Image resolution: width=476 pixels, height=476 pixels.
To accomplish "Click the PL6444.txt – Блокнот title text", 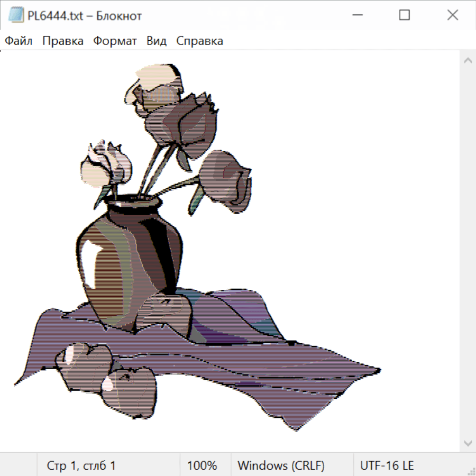I will tap(85, 16).
